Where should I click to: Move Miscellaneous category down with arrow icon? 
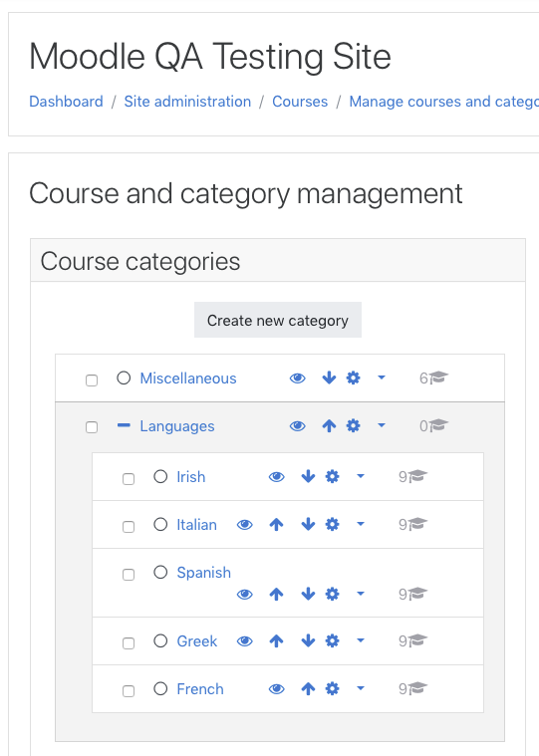329,378
